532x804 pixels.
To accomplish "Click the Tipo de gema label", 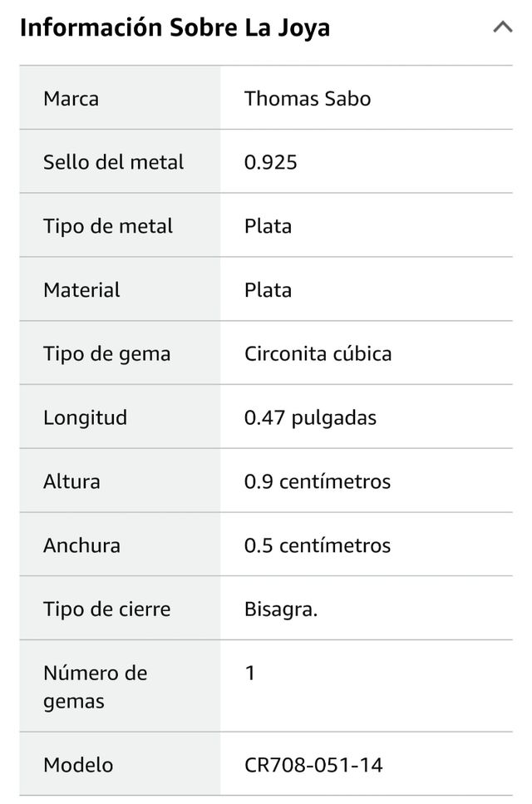I will pyautogui.click(x=106, y=353).
